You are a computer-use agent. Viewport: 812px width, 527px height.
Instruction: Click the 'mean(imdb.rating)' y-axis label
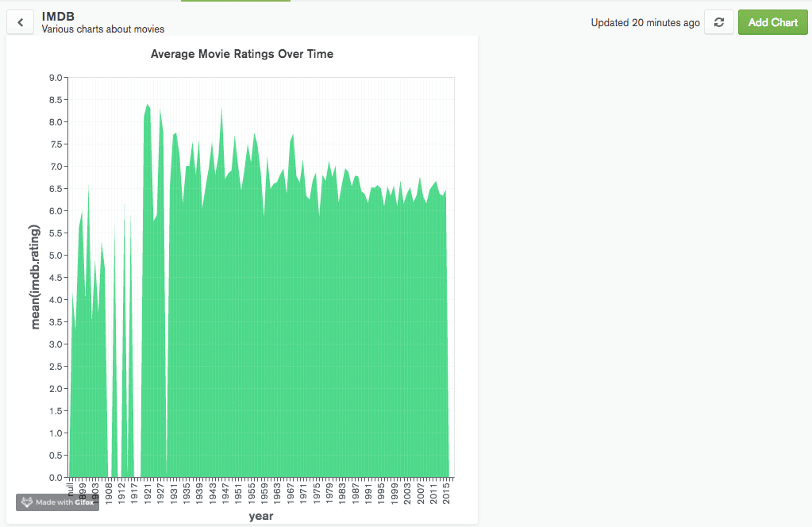(35, 277)
